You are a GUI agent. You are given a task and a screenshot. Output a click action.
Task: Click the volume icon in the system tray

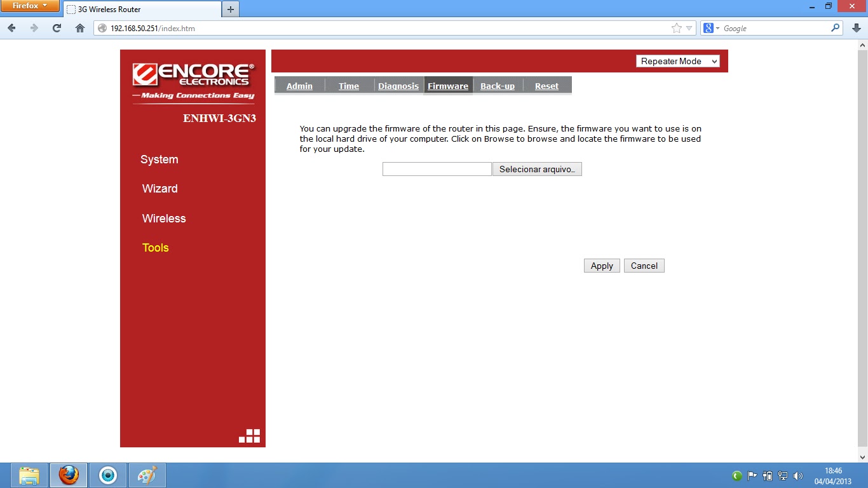click(798, 475)
